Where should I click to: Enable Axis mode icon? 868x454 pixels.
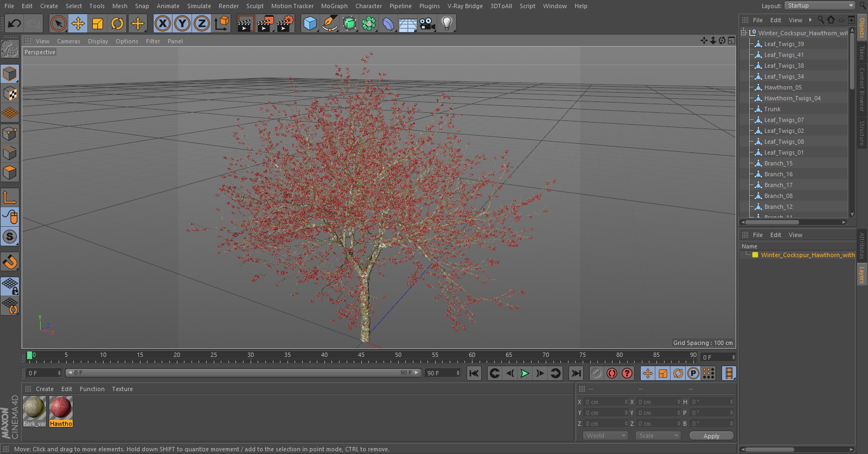tap(10, 197)
